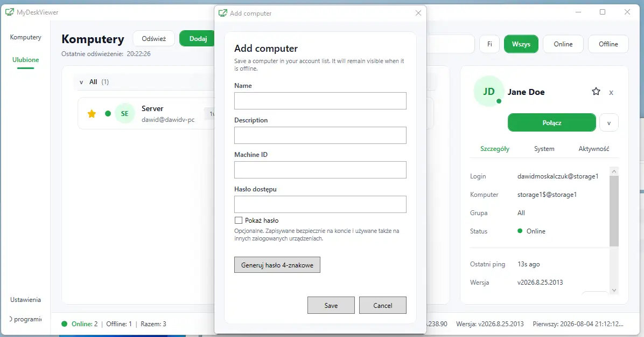Save the new computer
Image resolution: width=644 pixels, height=337 pixels.
tap(331, 305)
